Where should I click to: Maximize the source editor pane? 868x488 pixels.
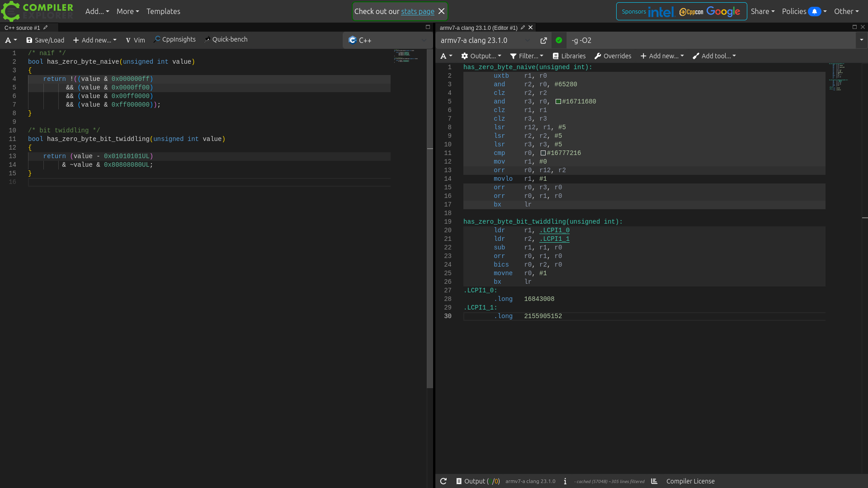pos(428,27)
